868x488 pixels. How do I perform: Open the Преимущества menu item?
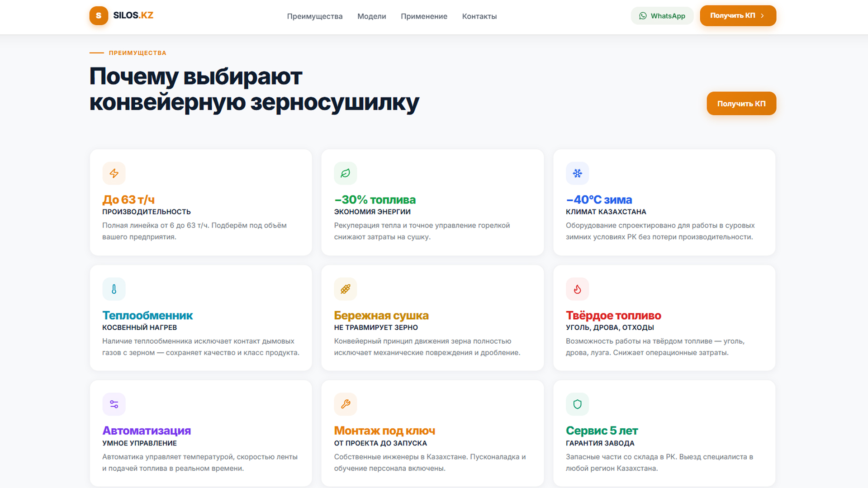(x=315, y=16)
